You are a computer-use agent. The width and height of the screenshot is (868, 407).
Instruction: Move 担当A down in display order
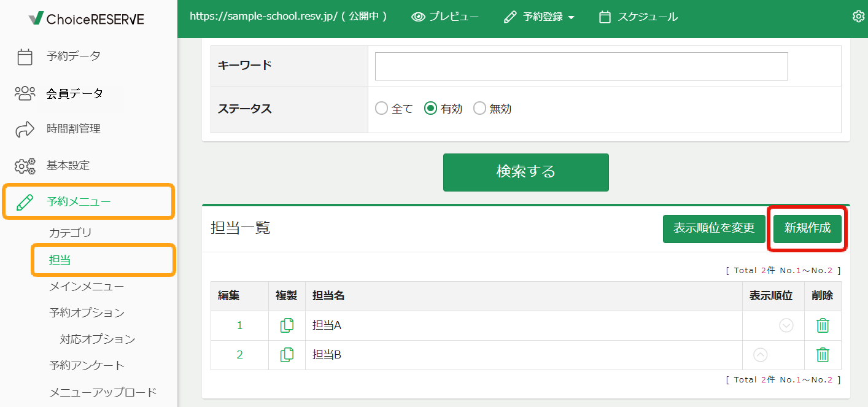click(x=786, y=325)
